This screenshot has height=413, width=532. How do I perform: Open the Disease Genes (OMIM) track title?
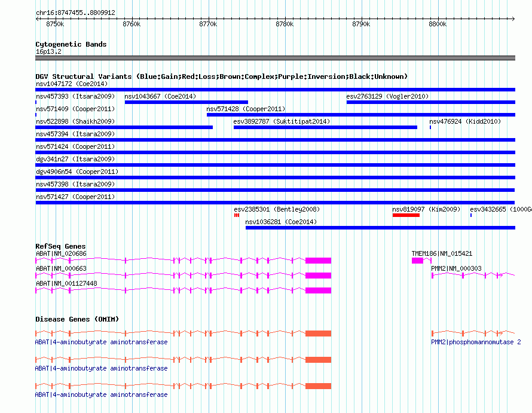77,319
